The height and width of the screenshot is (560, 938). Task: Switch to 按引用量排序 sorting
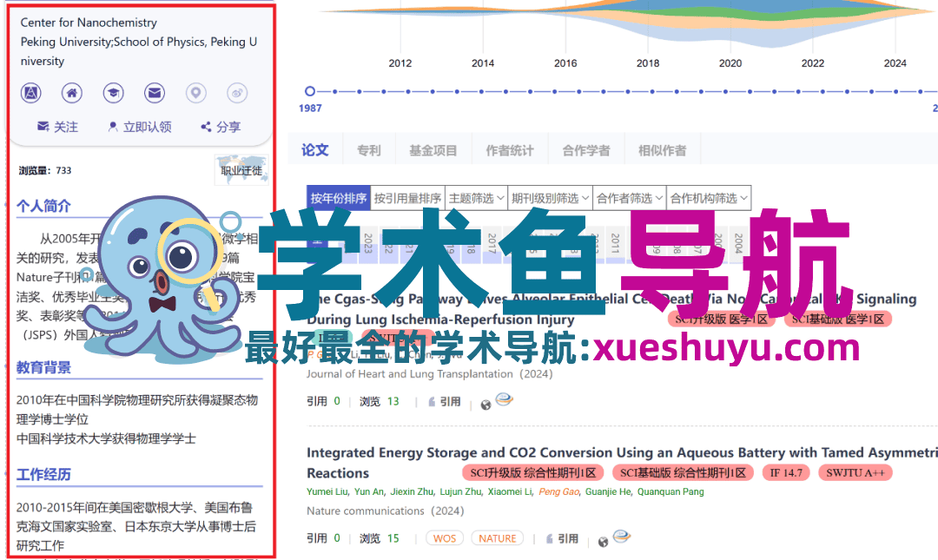click(408, 197)
